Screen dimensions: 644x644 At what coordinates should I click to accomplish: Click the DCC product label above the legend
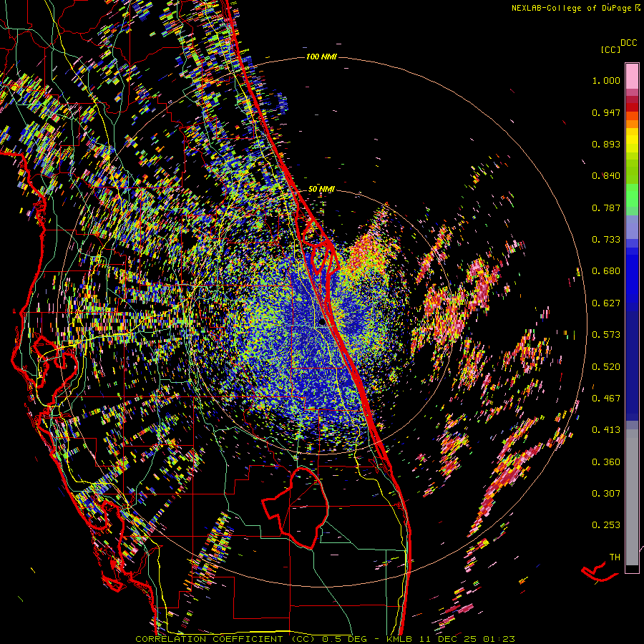[628, 43]
